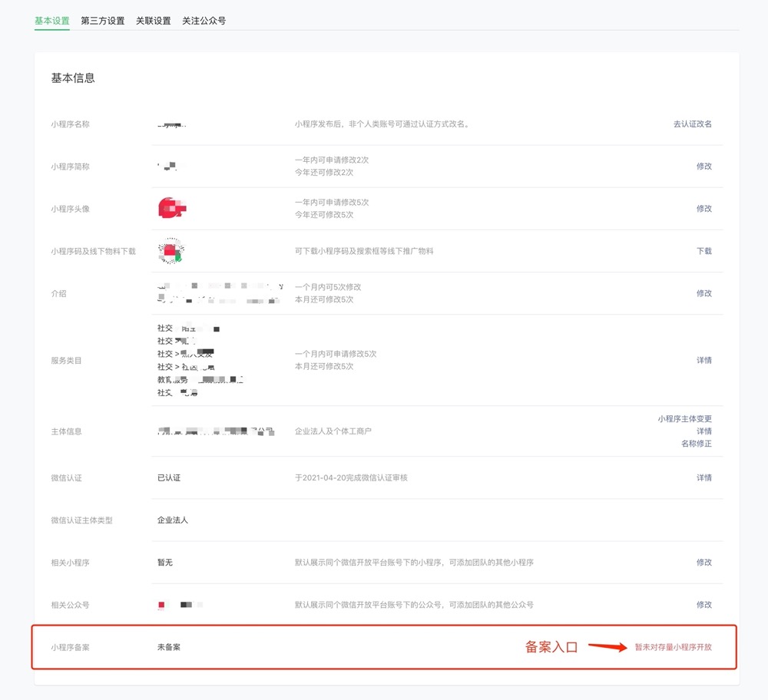Click the 企业法人 subject type value
This screenshot has width=768, height=700.
click(172, 520)
